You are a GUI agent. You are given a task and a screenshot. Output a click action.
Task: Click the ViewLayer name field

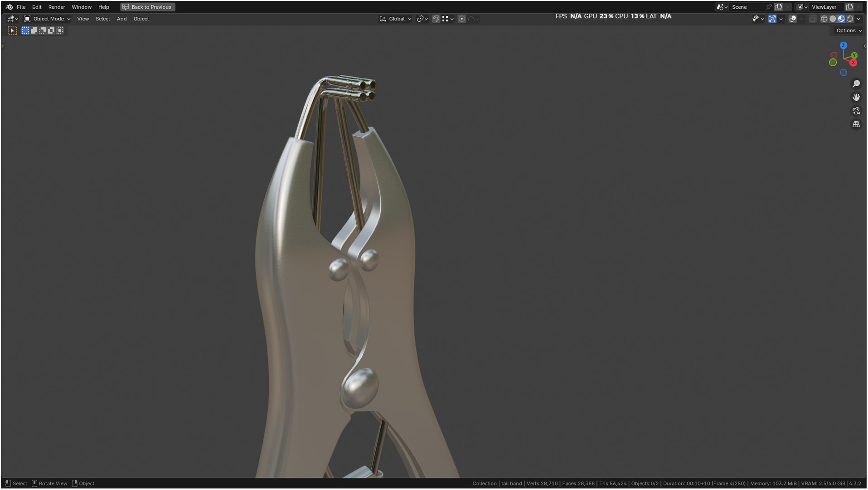click(x=828, y=7)
